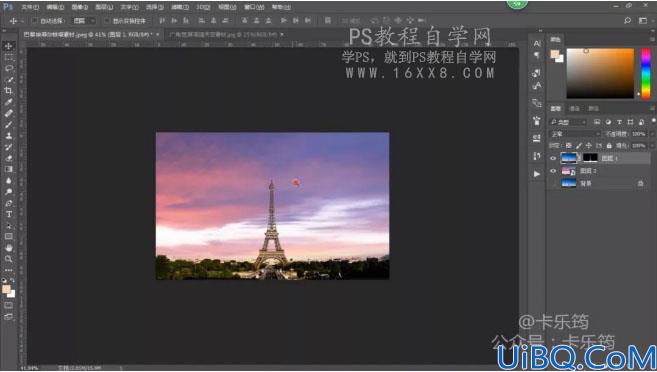Open the Paragraph panel icon

(x=537, y=55)
